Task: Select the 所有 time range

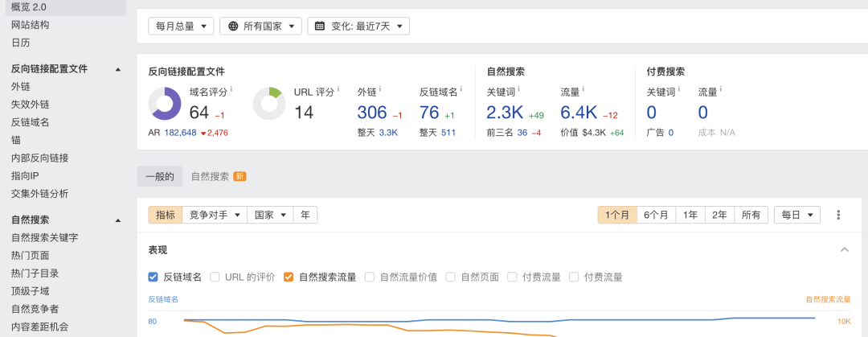Action: click(751, 215)
